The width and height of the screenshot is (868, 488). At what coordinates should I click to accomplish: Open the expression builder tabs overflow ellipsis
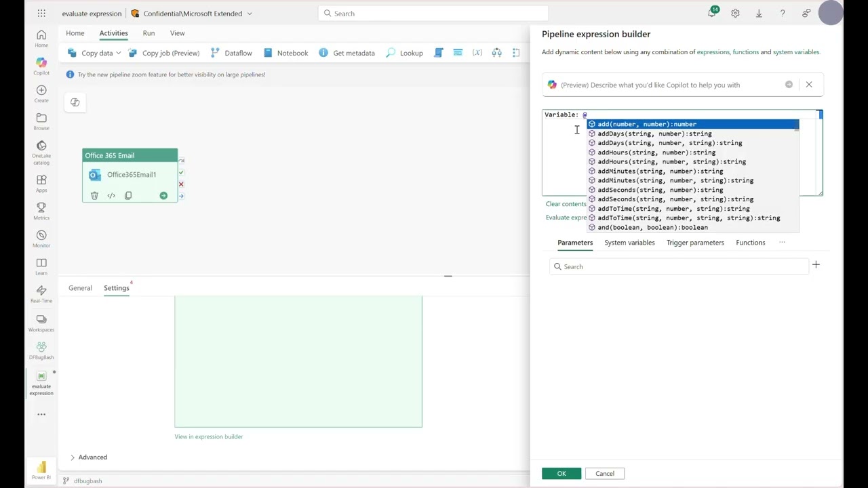point(782,242)
